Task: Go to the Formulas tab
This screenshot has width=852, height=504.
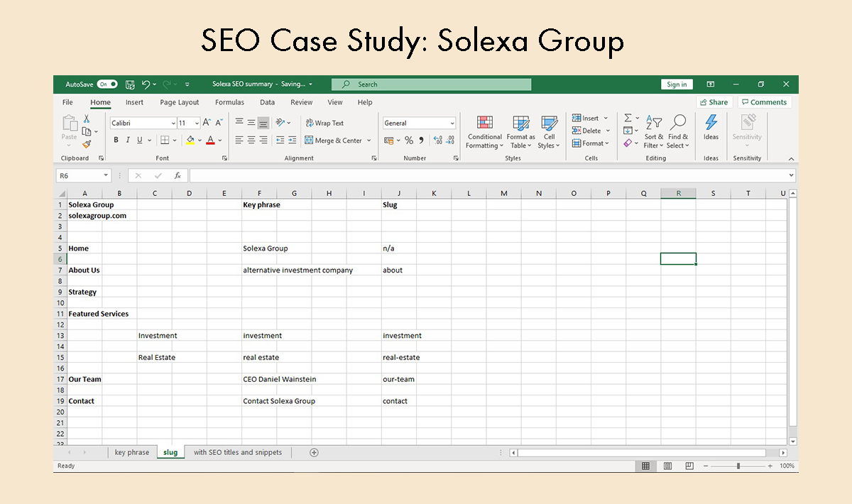Action: click(229, 102)
